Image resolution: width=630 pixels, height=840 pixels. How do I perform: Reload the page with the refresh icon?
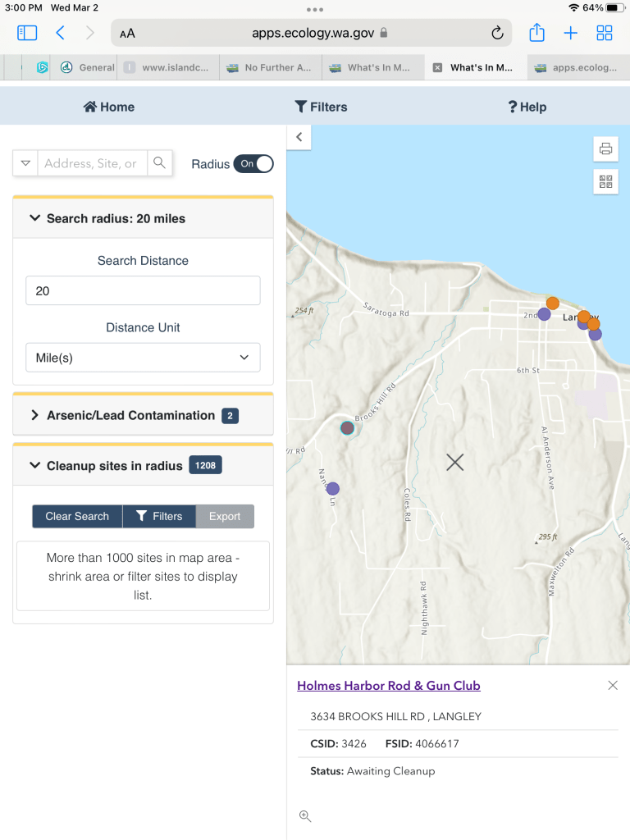496,33
